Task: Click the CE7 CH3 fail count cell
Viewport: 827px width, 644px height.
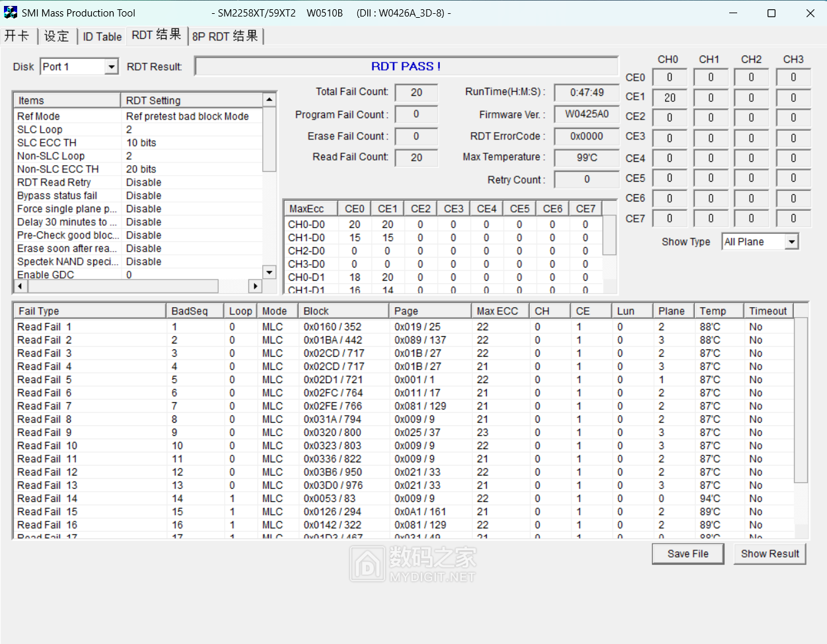Action: [793, 218]
